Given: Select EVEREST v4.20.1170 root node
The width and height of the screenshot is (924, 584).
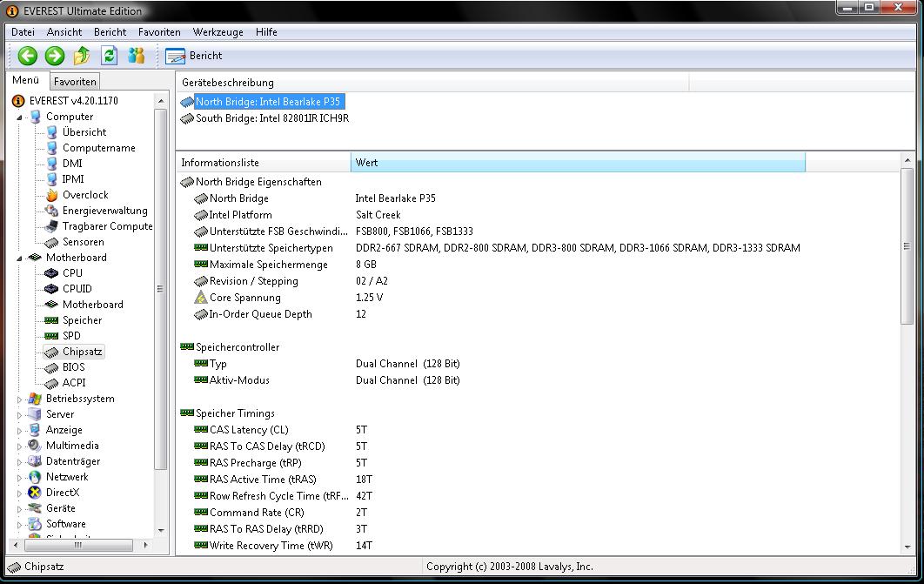Looking at the screenshot, I should pos(74,101).
